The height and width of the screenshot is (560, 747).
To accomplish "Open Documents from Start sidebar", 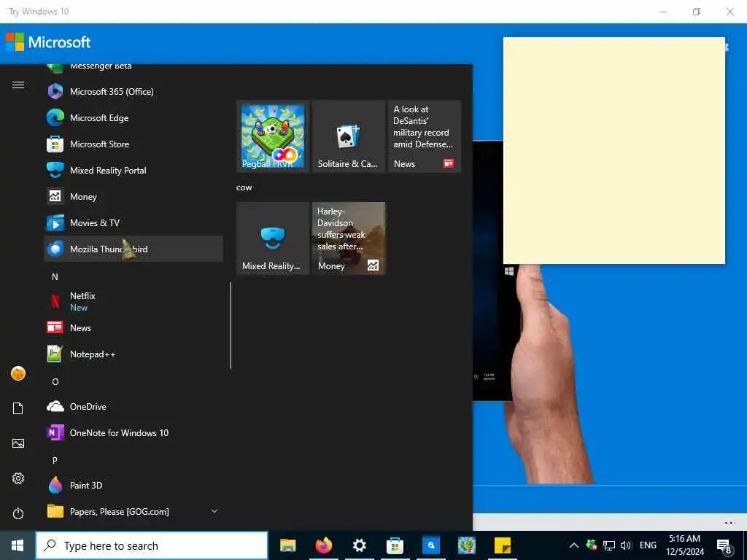I will (x=18, y=408).
